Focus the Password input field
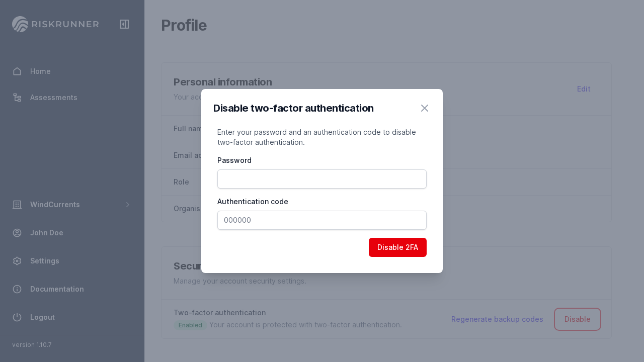Image resolution: width=644 pixels, height=362 pixels. (322, 179)
